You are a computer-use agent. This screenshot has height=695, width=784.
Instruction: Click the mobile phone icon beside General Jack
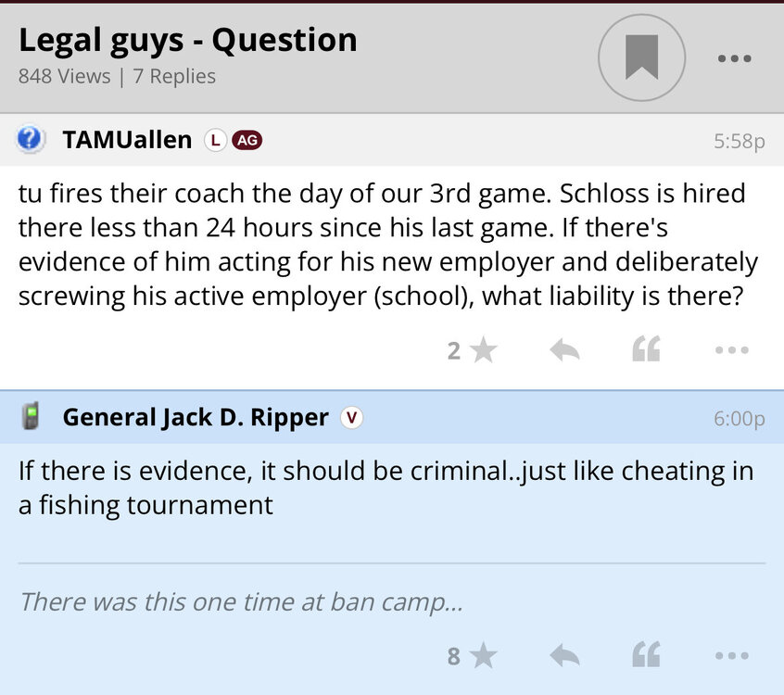click(x=31, y=417)
